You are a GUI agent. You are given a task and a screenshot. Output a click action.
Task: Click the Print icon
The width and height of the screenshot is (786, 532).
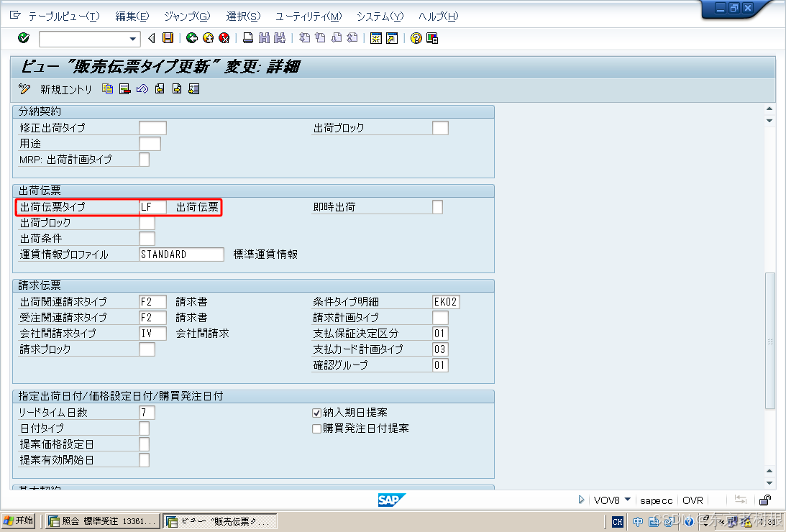tap(247, 38)
